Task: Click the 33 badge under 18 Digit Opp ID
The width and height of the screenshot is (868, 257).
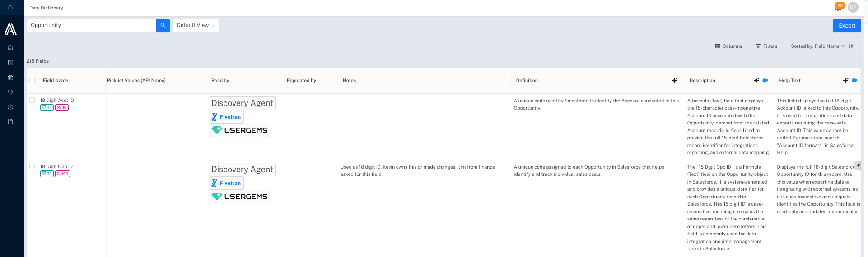Action: tap(47, 174)
